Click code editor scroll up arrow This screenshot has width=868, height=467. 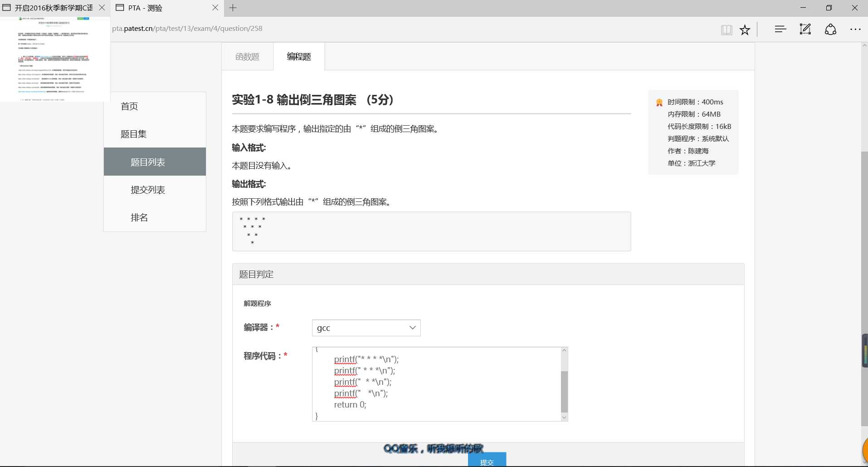pyautogui.click(x=564, y=350)
